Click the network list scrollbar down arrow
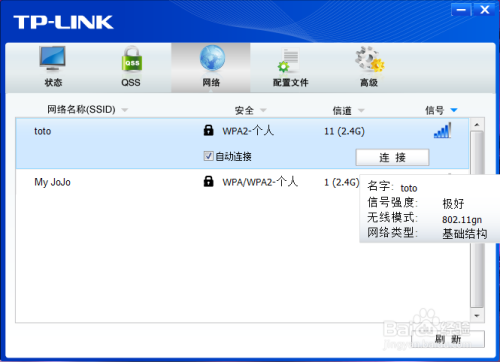This screenshot has width=500, height=362. click(477, 315)
